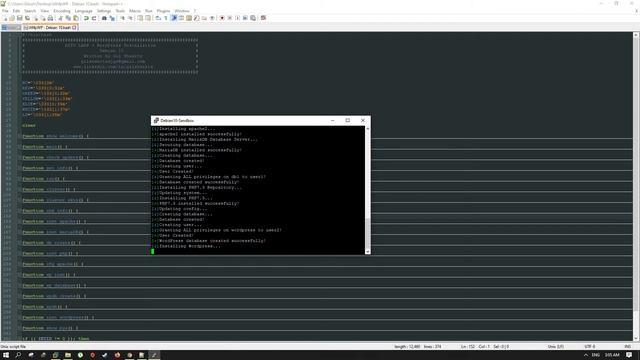Click the editor vertical scrollbar down arrow
This screenshot has height=360, width=640.
(x=636, y=338)
